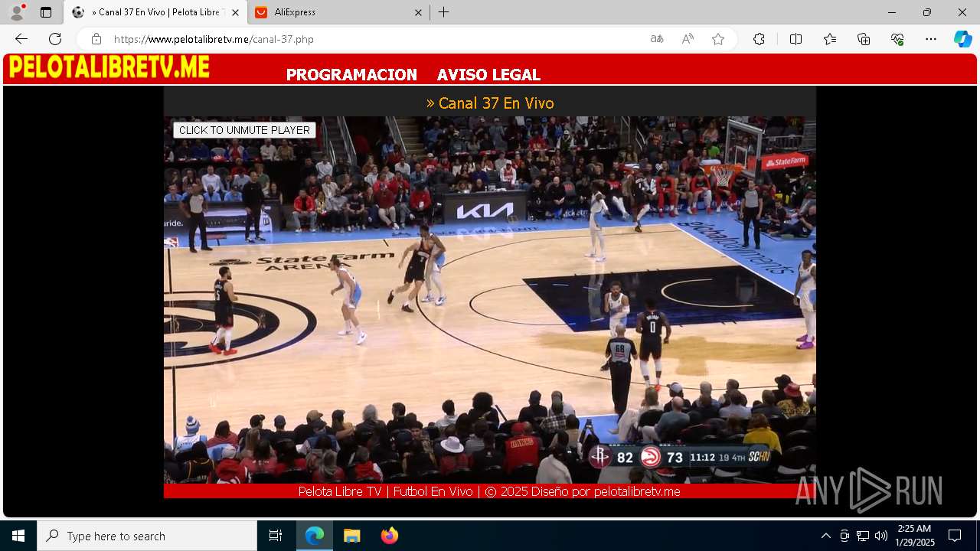Switch to the AliExpress tab
This screenshot has height=551, width=980.
[x=338, y=12]
